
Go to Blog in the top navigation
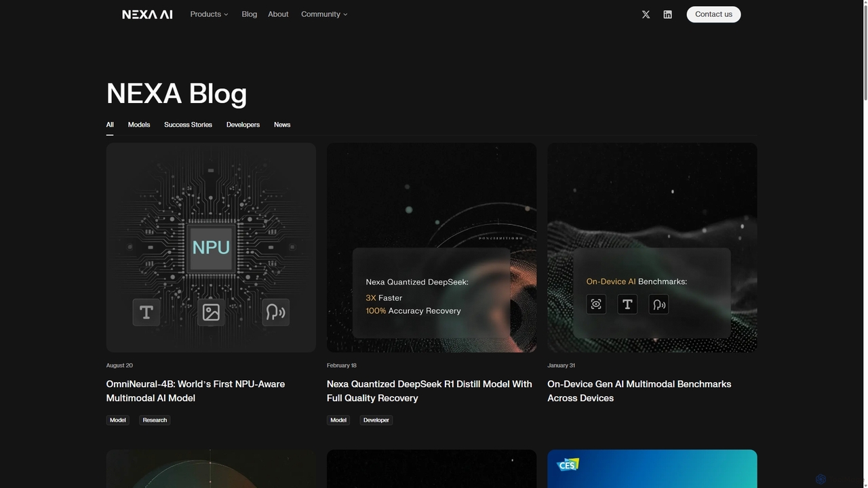coord(250,14)
